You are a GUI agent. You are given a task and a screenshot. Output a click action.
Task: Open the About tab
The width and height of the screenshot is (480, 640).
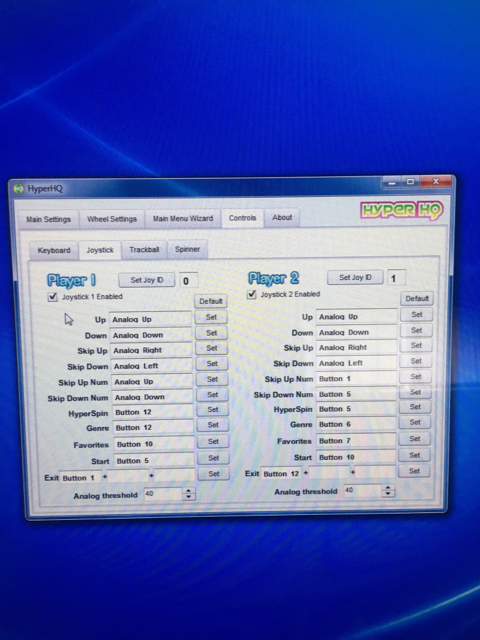282,217
